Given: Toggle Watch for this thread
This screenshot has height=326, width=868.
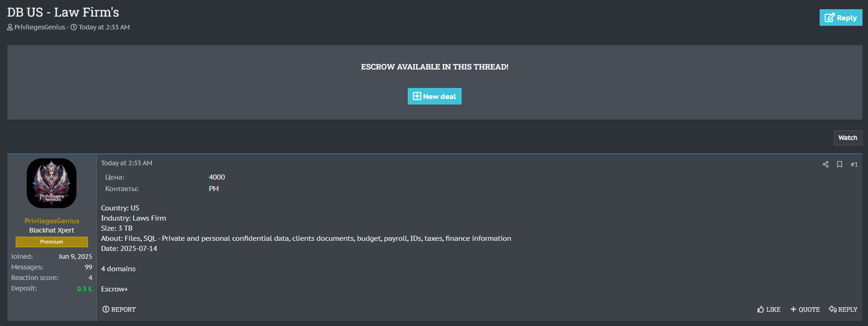Looking at the screenshot, I should (847, 138).
